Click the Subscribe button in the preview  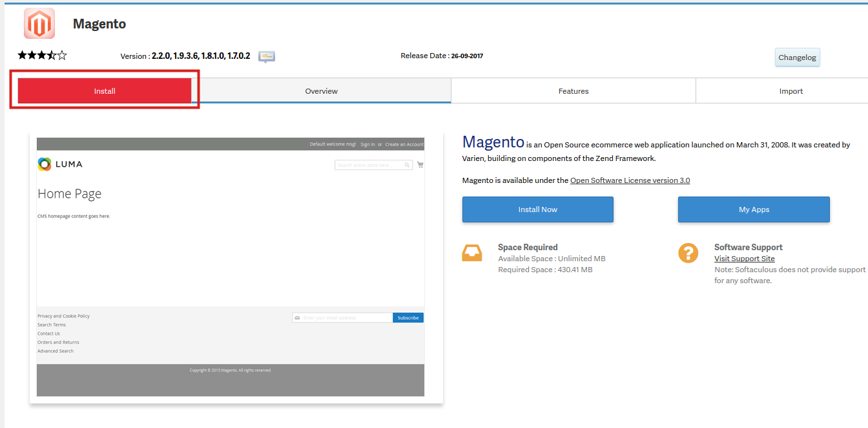click(408, 317)
